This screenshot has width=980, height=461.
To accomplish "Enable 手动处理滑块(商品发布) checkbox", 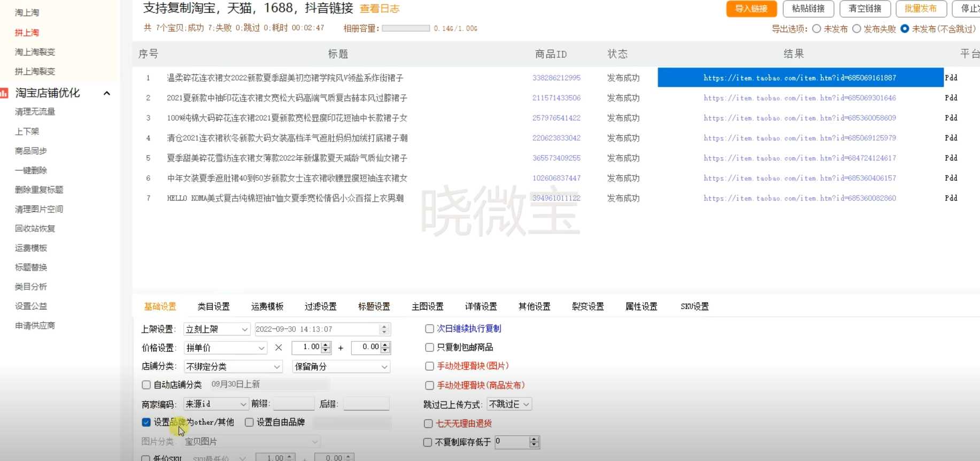I will tap(429, 386).
